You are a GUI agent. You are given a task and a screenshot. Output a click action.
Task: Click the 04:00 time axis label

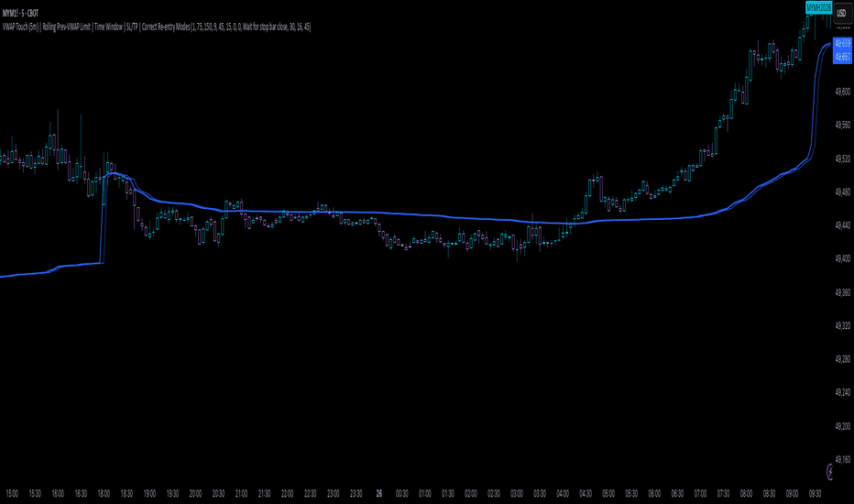point(563,494)
